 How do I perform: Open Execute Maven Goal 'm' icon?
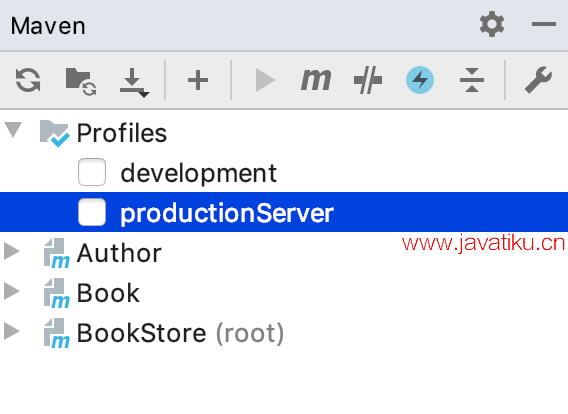pos(316,80)
